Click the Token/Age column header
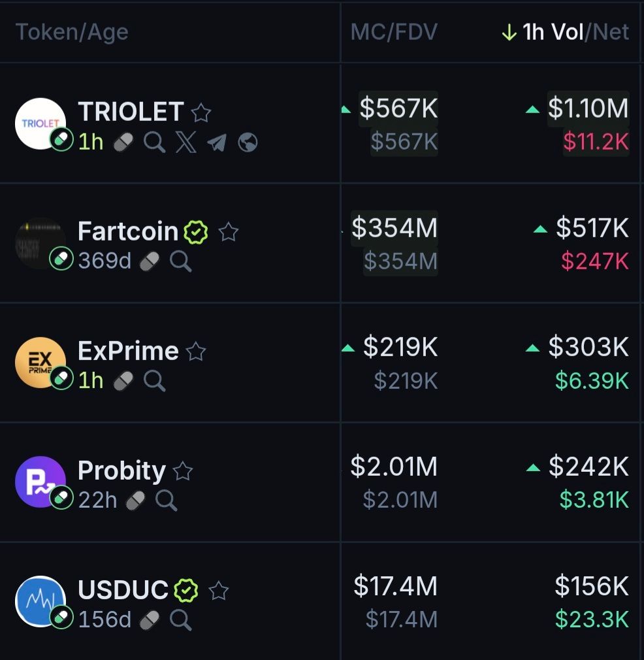The image size is (644, 660). click(72, 32)
